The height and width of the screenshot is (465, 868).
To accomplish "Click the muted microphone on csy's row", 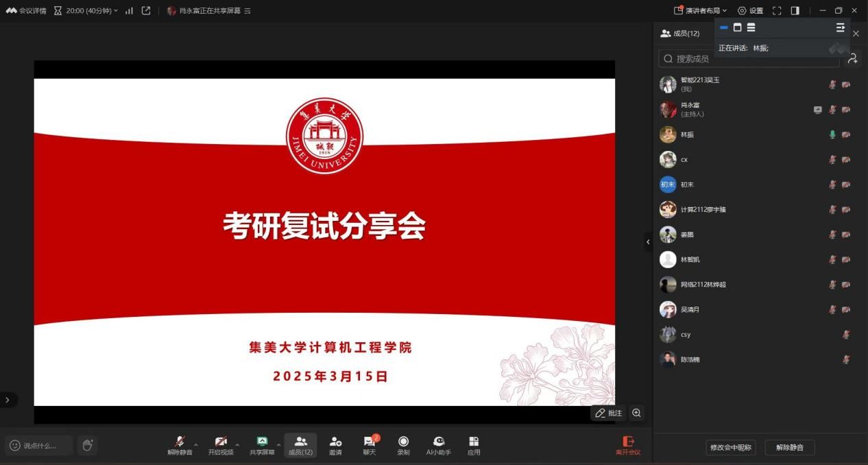I will click(846, 335).
